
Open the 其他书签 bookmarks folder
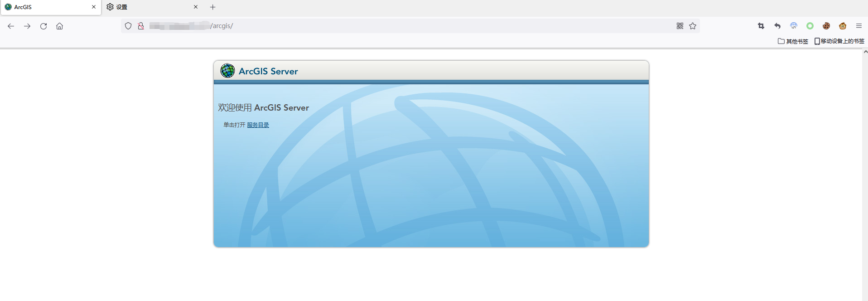click(793, 41)
